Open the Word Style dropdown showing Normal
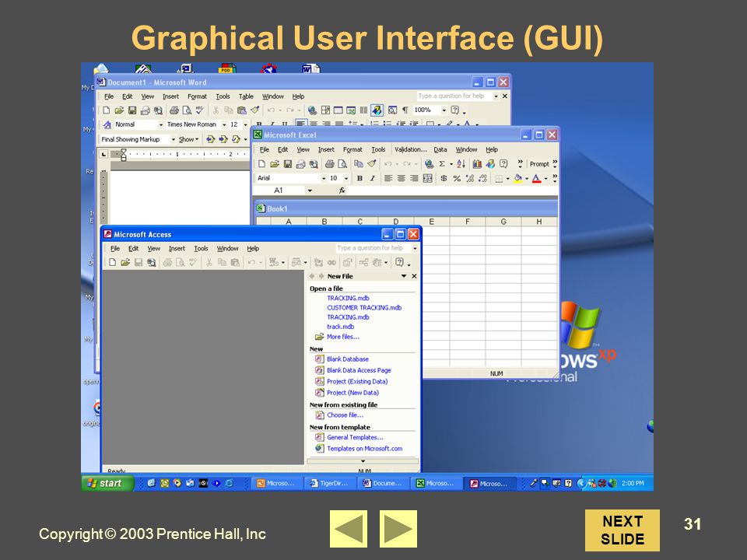Screen dimensions: 747x560 click(x=160, y=124)
